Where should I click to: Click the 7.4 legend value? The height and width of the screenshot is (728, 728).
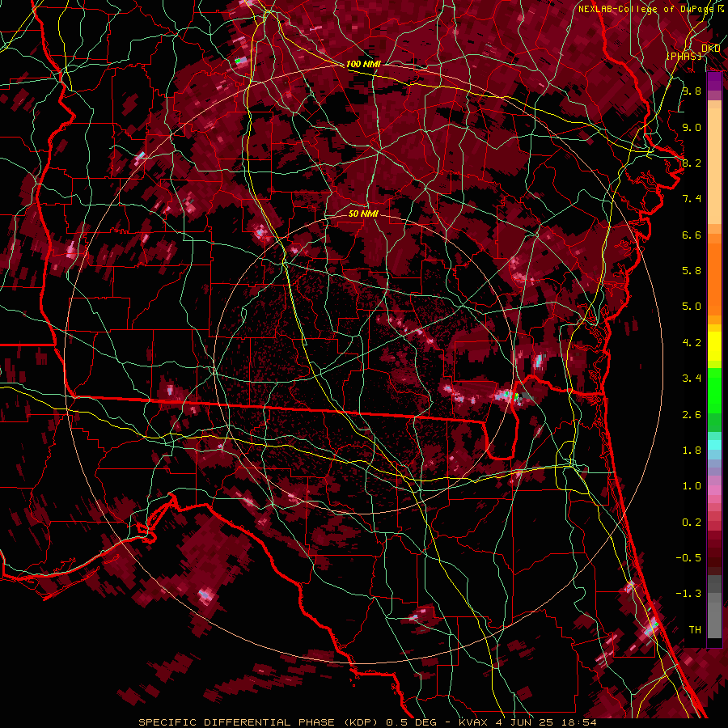click(x=692, y=199)
